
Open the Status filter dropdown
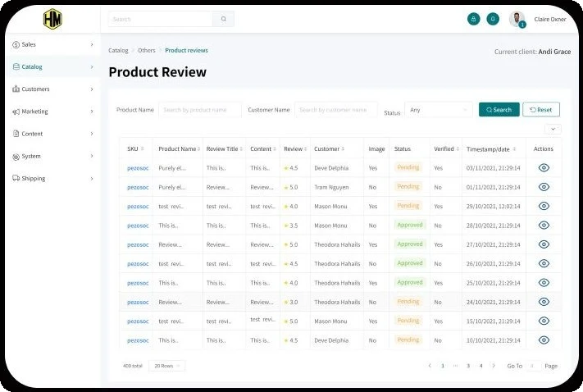tap(439, 110)
